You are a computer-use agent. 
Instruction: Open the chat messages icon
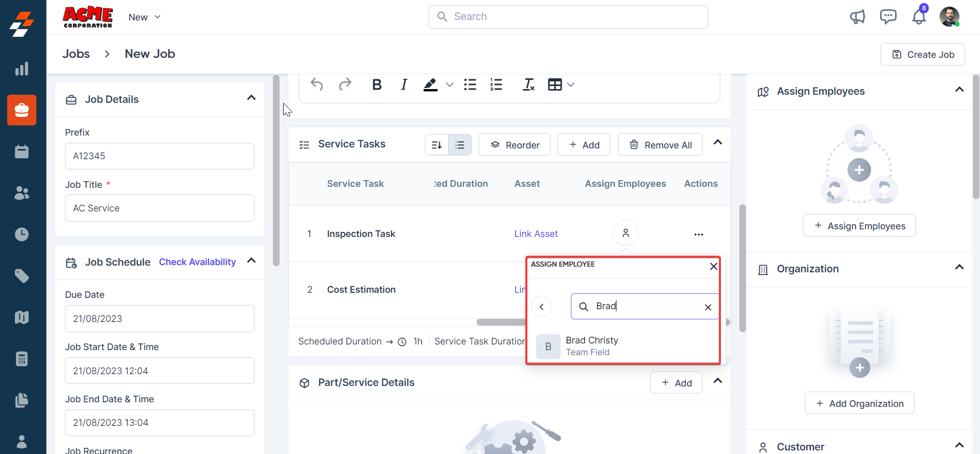pyautogui.click(x=888, y=17)
